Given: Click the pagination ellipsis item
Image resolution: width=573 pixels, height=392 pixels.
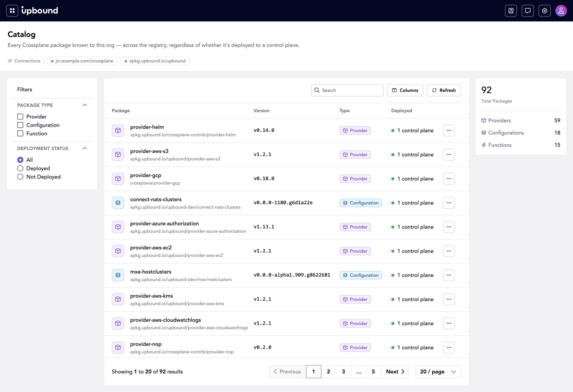Looking at the screenshot, I should click(x=359, y=372).
